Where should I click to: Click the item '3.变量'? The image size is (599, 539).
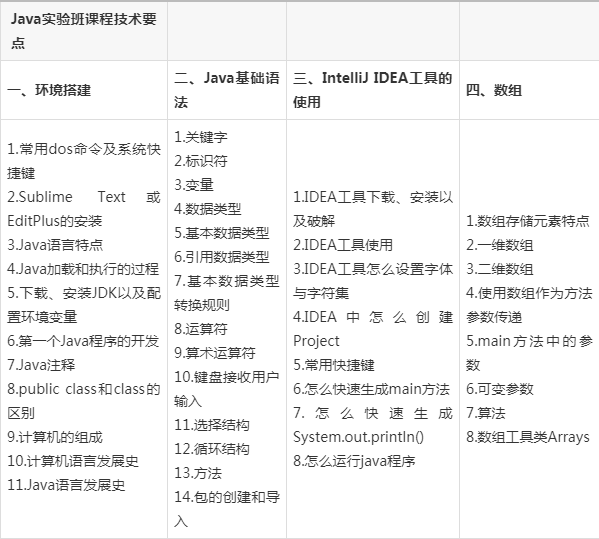tap(194, 185)
